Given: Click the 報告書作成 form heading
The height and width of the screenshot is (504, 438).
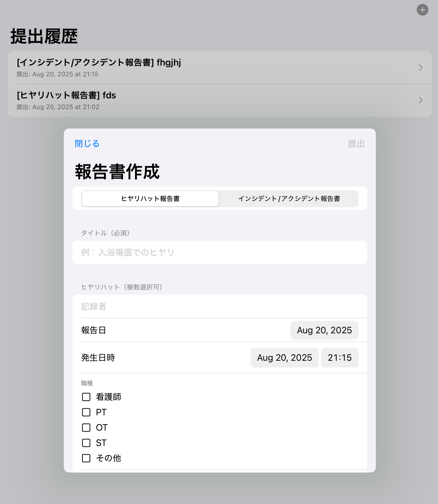Looking at the screenshot, I should 117,172.
